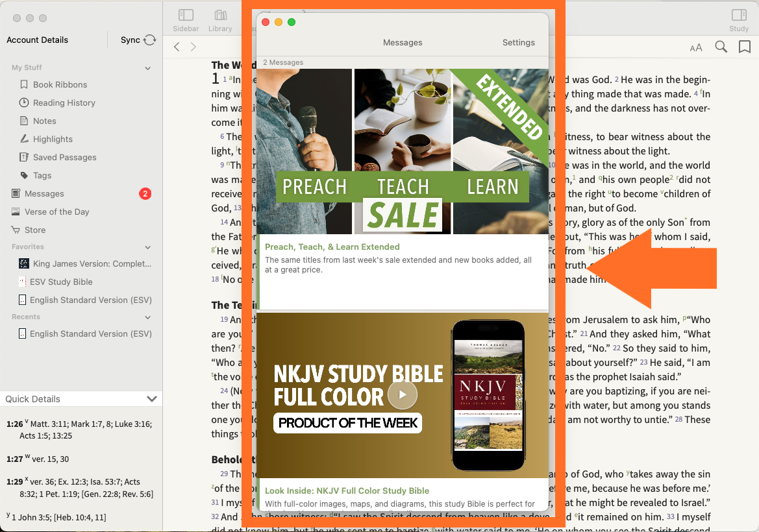
Task: Open Book Ribbons
Action: pos(60,84)
